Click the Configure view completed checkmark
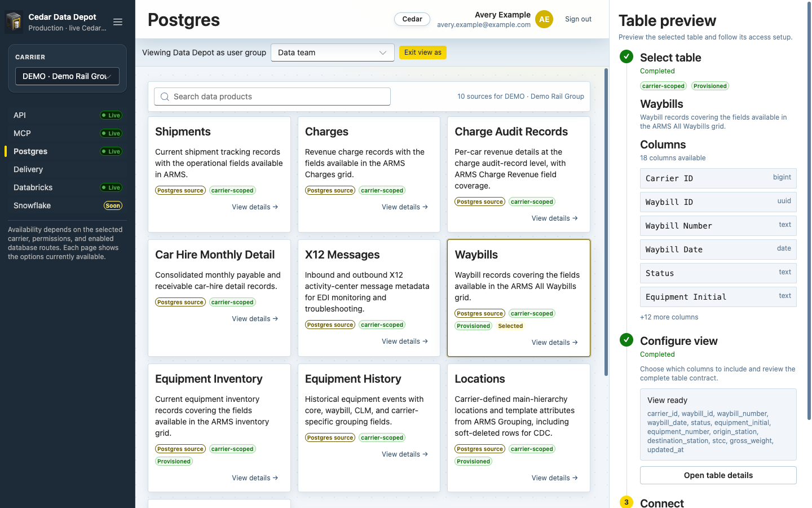The width and height of the screenshot is (812, 508). [x=626, y=340]
